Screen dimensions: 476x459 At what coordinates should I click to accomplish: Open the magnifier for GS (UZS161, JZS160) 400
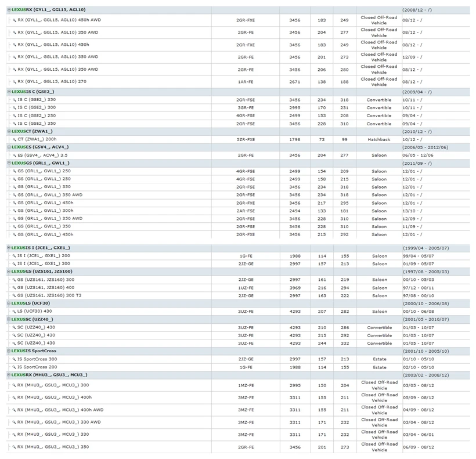pyautogui.click(x=14, y=288)
